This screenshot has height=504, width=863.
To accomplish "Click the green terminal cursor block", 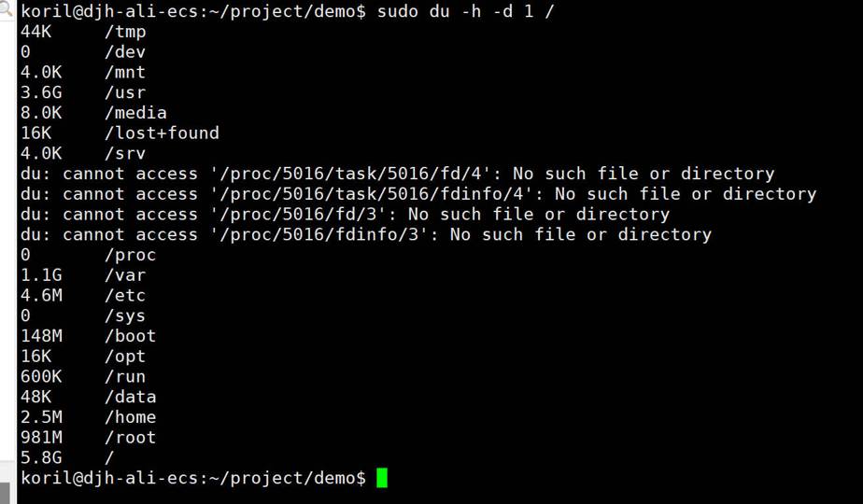I will [381, 478].
